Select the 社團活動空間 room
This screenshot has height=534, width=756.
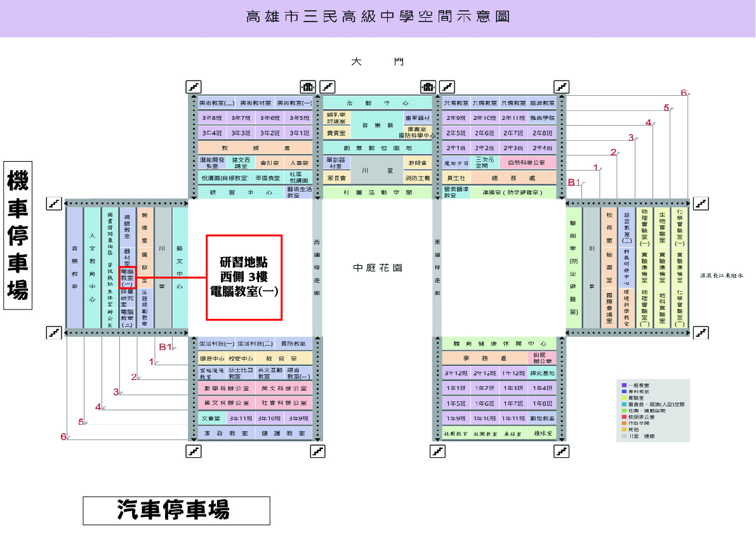tap(378, 192)
